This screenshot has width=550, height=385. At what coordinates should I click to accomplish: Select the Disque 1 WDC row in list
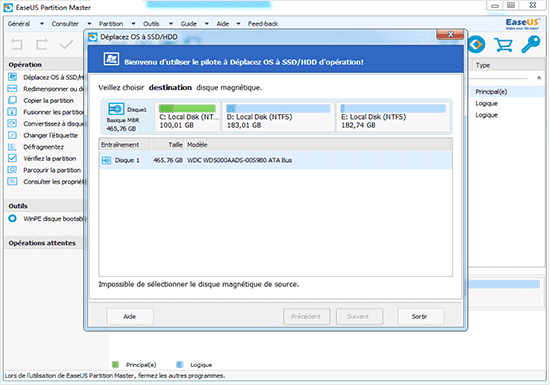pos(276,160)
